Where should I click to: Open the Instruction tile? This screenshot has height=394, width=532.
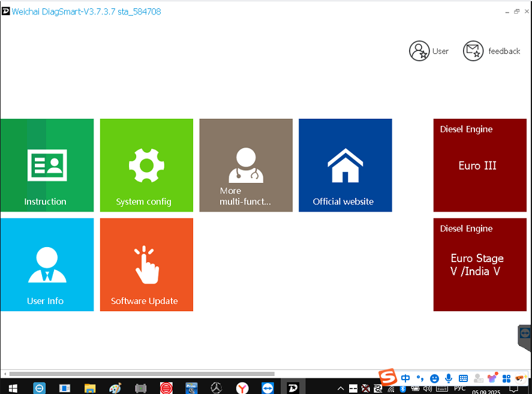pyautogui.click(x=47, y=166)
